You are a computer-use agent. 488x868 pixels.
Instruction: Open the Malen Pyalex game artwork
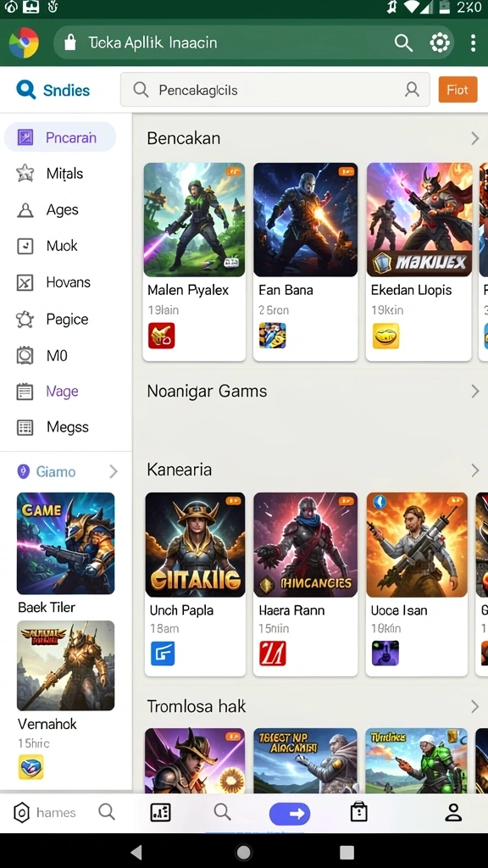pos(194,220)
